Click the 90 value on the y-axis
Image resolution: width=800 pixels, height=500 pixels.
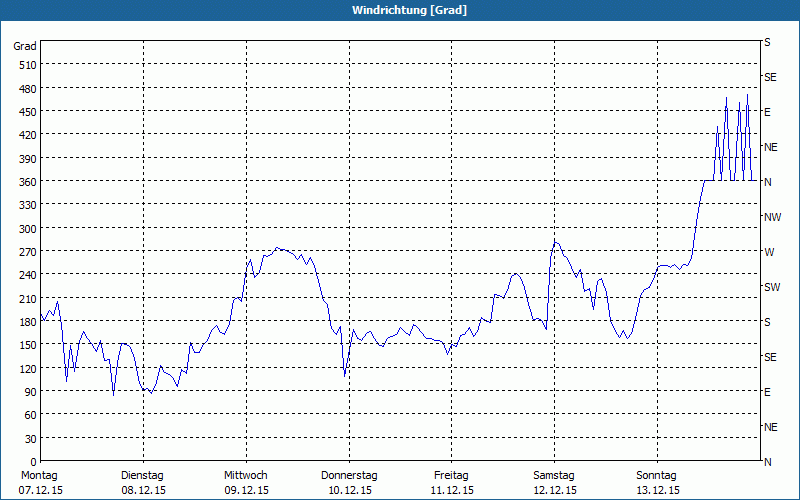click(x=30, y=391)
